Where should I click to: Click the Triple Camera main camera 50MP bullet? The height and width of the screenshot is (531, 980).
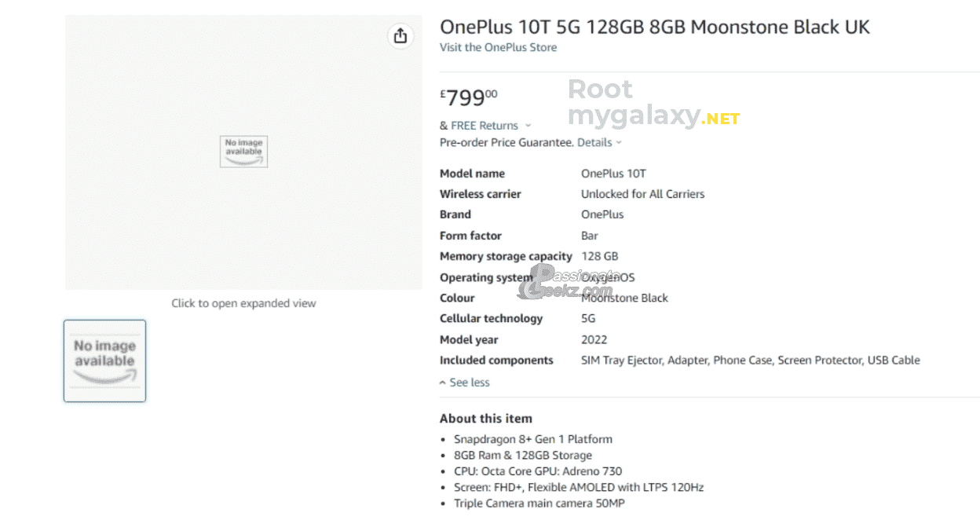coord(539,504)
